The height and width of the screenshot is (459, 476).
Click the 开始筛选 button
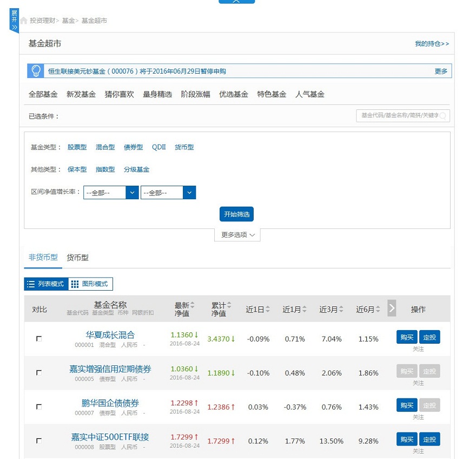pyautogui.click(x=236, y=214)
